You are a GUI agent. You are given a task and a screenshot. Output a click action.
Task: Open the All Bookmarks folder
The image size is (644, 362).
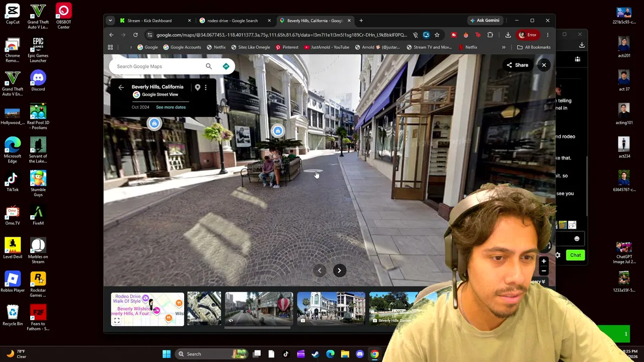point(534,47)
